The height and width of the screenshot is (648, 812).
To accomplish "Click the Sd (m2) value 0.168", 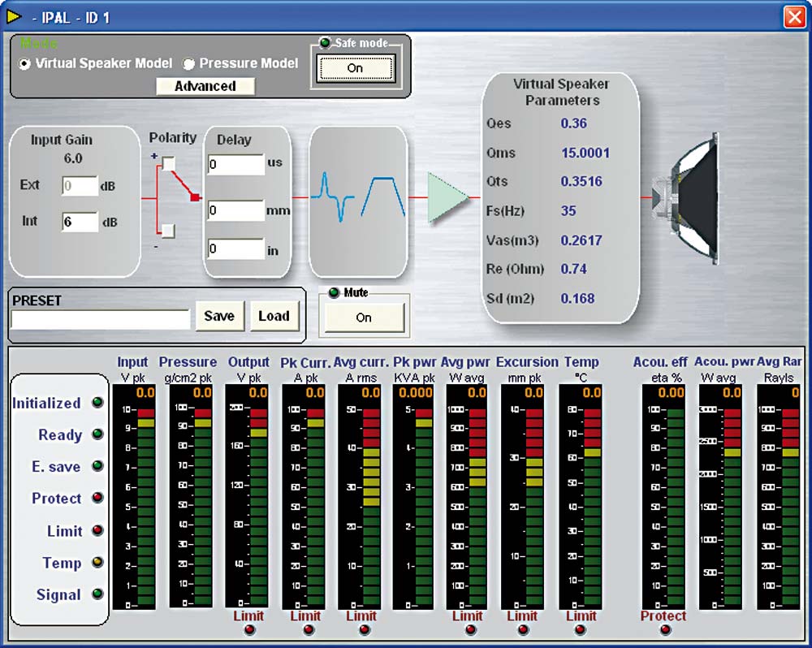I will [577, 298].
